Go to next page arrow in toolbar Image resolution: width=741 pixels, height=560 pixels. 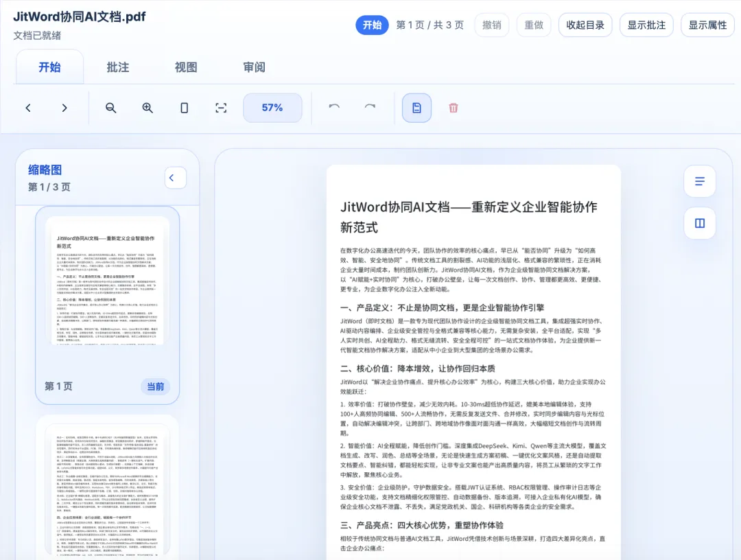point(64,108)
